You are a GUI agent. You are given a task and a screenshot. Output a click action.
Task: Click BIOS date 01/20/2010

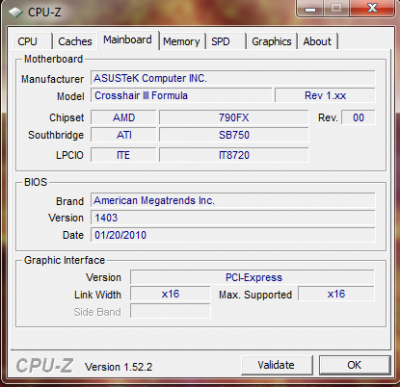click(x=233, y=235)
